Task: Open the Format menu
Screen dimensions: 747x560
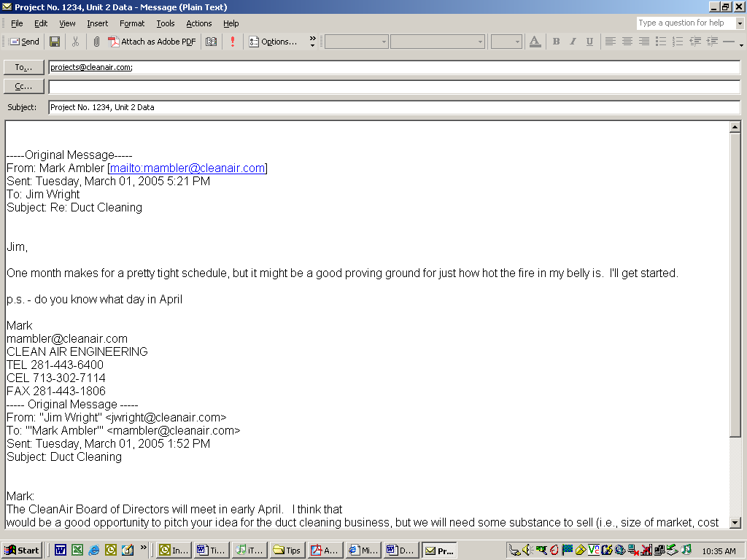Action: (x=132, y=23)
